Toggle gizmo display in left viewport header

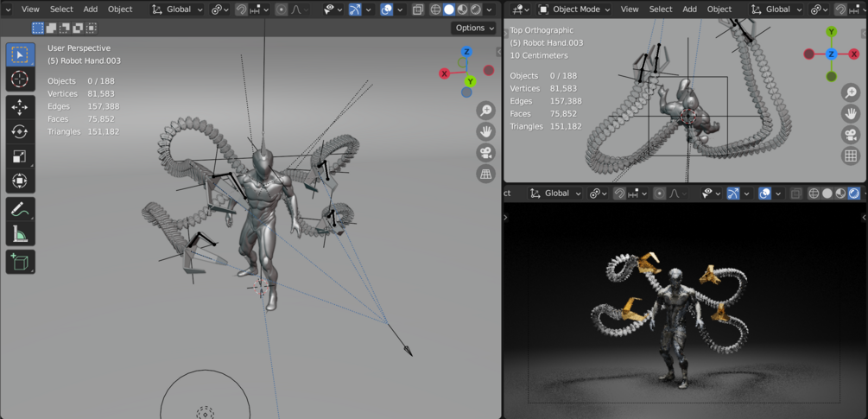[x=355, y=10]
